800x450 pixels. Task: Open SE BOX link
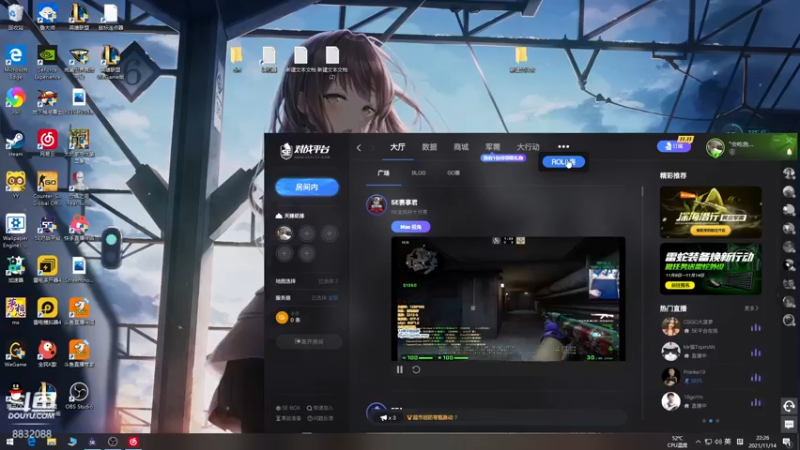288,408
